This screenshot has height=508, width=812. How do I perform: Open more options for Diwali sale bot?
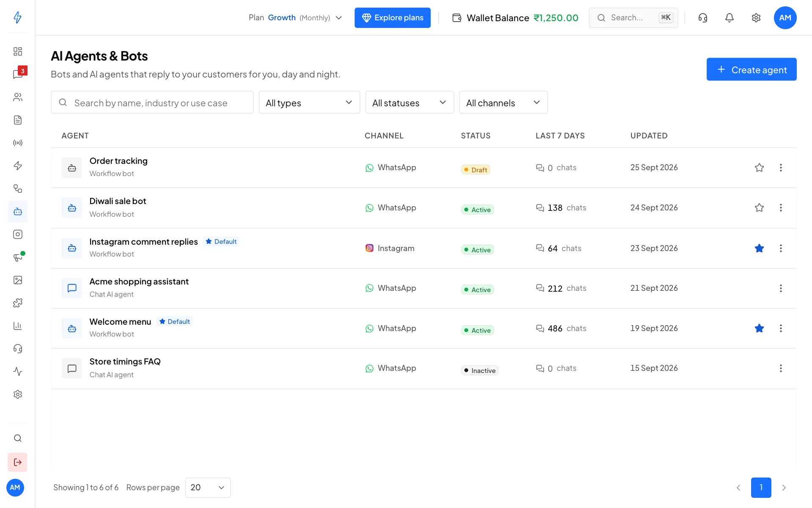(781, 207)
